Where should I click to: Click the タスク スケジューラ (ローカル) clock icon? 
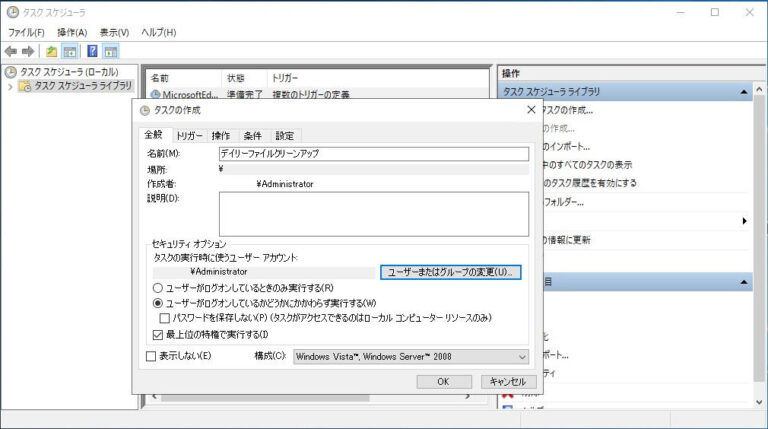[x=11, y=72]
